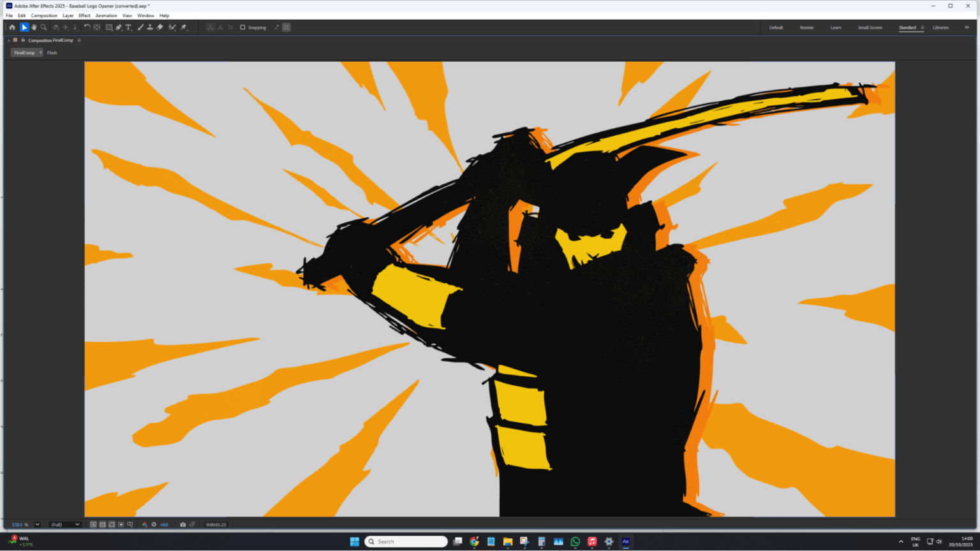
Task: Select the Zoom tool in toolbar
Action: pos(43,27)
